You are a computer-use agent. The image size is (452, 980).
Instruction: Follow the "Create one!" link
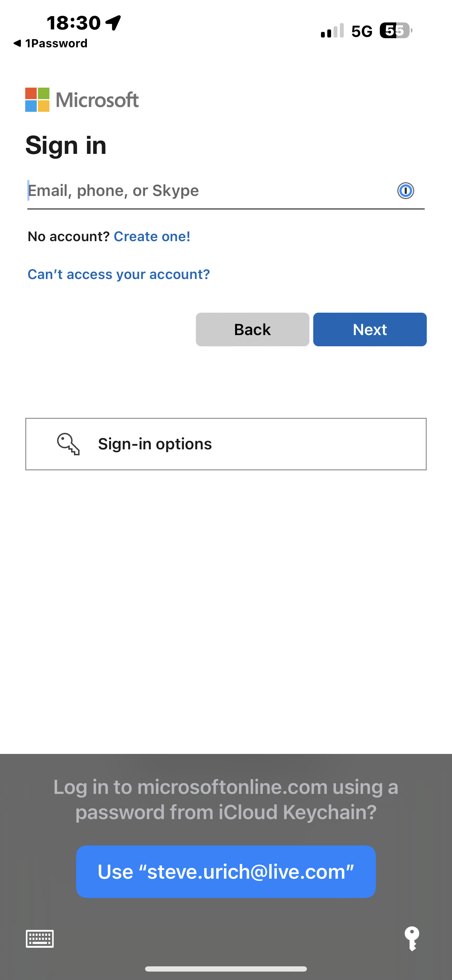[152, 236]
